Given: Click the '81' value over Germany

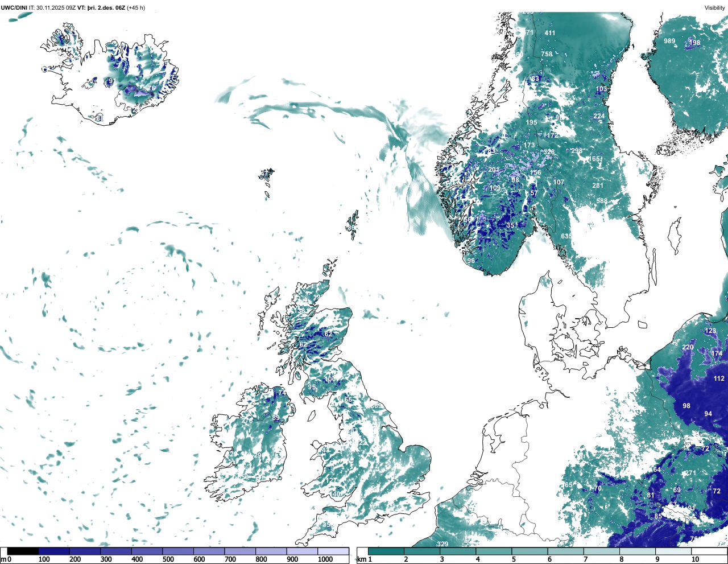Looking at the screenshot, I should 651,495.
